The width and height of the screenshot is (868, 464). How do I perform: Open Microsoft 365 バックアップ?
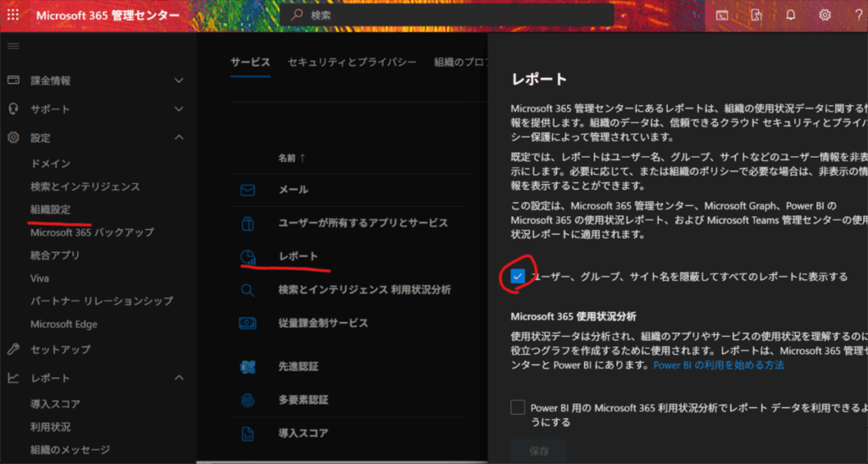92,232
